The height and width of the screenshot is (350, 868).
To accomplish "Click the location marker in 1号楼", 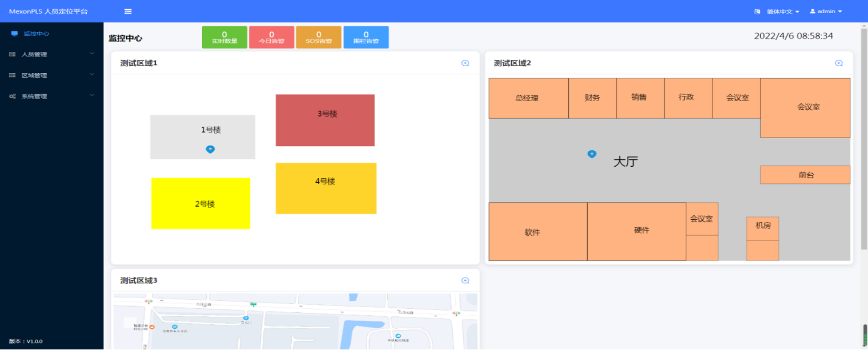I will 210,150.
